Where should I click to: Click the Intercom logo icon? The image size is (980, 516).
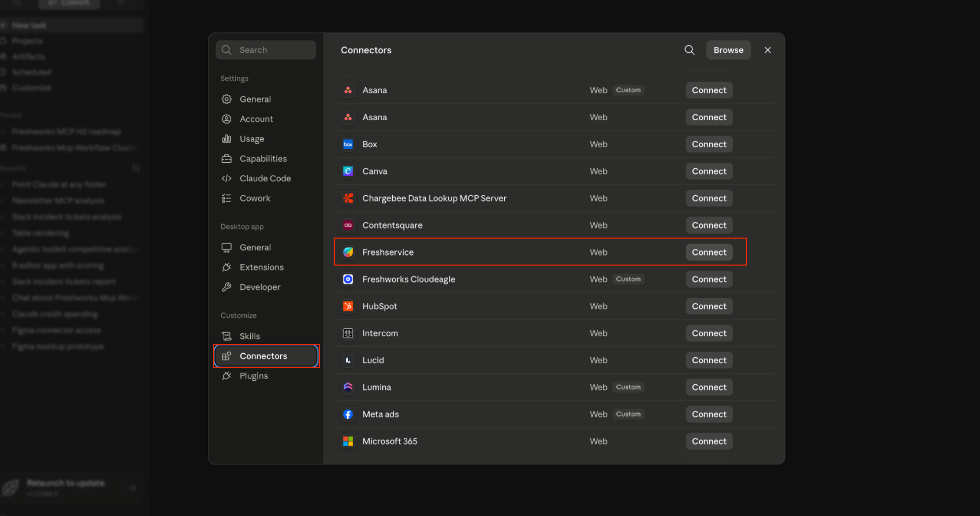[x=348, y=333]
